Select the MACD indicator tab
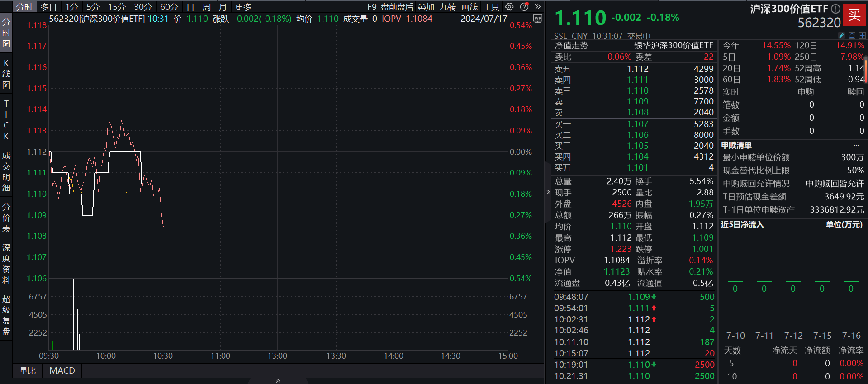Image resolution: width=868 pixels, height=384 pixels. pos(62,370)
